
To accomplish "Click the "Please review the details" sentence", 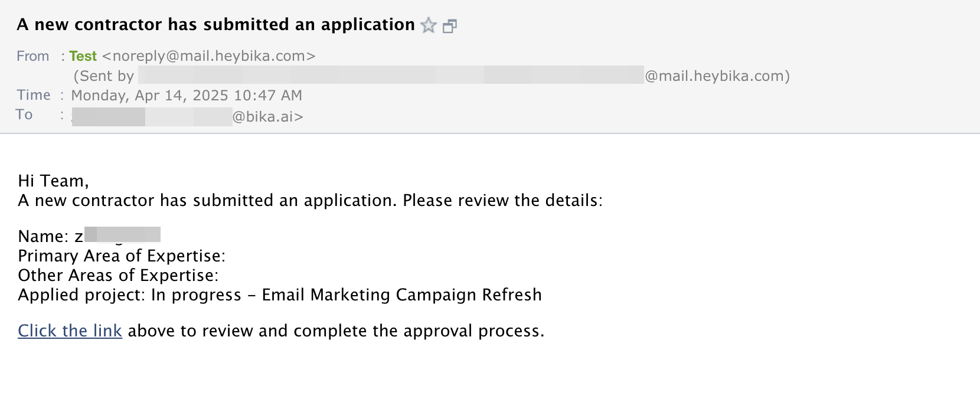I will 502,201.
